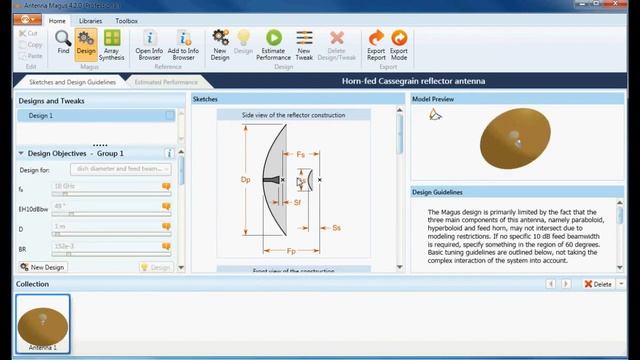Click Sketches panel scroll down arrow
The height and width of the screenshot is (360, 640).
click(x=400, y=267)
